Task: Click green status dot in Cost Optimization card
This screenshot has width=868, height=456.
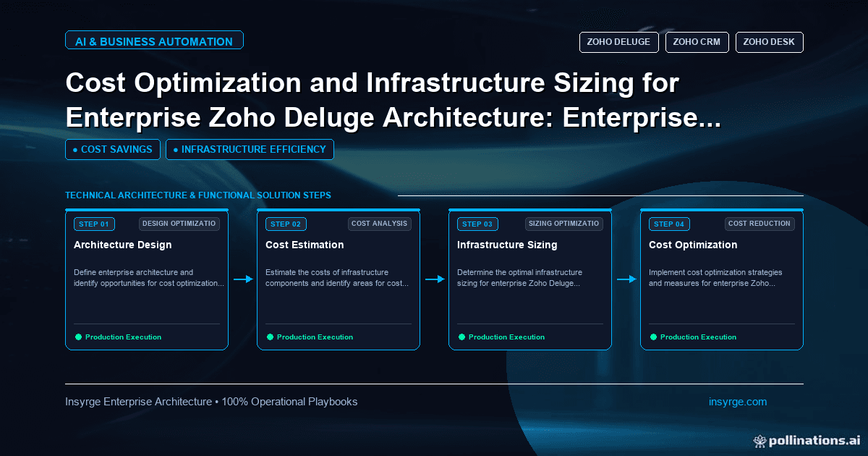Action: [x=653, y=337]
